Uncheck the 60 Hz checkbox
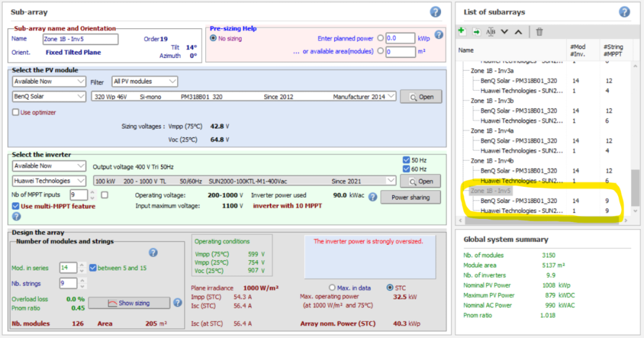644x338 pixels. [406, 169]
